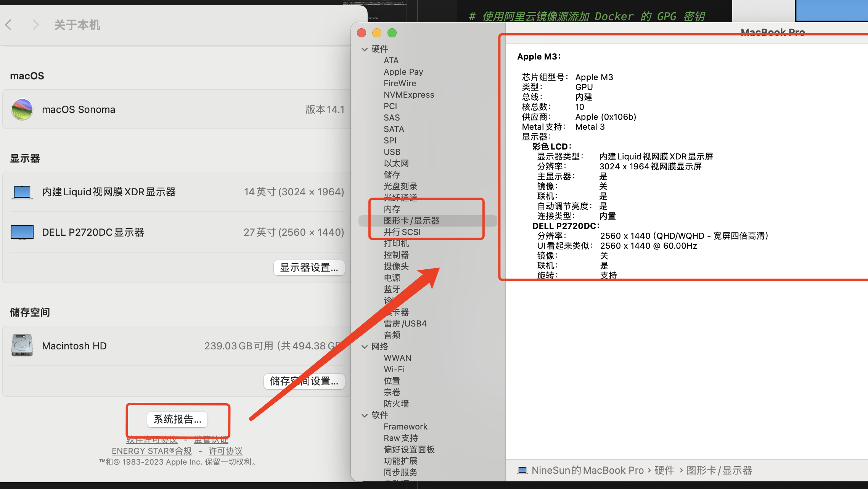Click the laptop icon in the bottom path bar
The height and width of the screenshot is (489, 868).
[522, 470]
